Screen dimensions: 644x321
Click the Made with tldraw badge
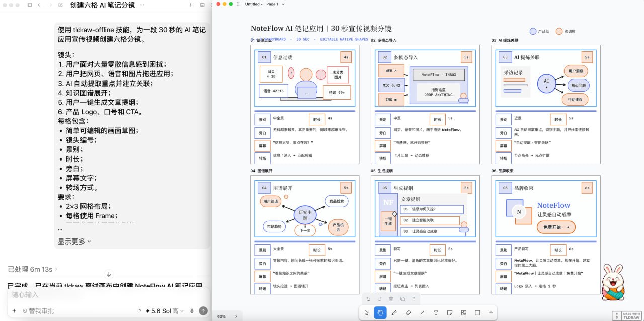click(x=627, y=316)
